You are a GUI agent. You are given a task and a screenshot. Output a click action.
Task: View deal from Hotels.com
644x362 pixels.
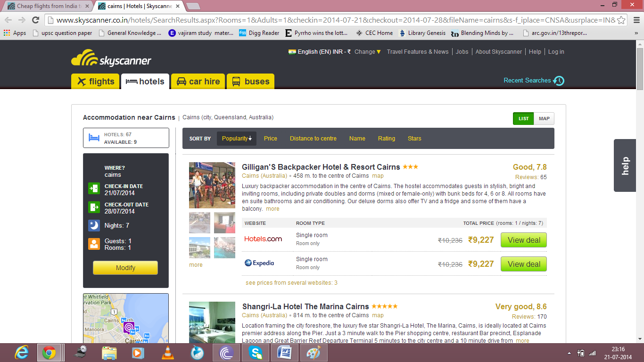pos(524,240)
